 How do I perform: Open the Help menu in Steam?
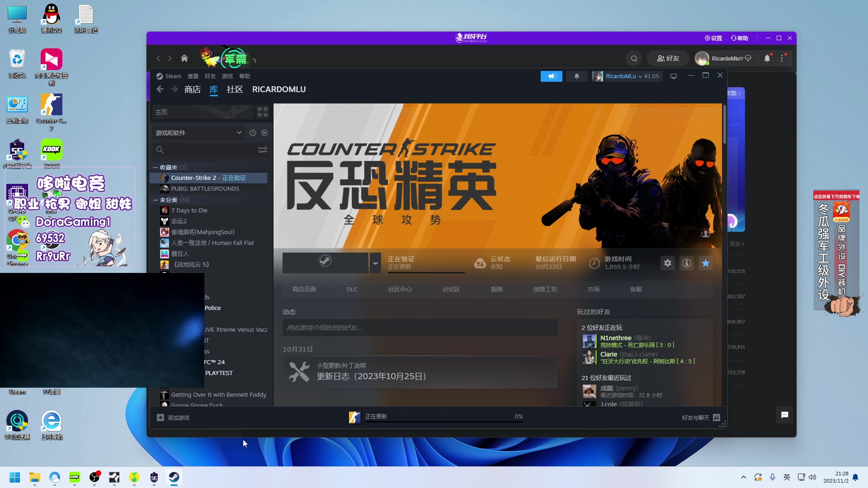click(245, 76)
